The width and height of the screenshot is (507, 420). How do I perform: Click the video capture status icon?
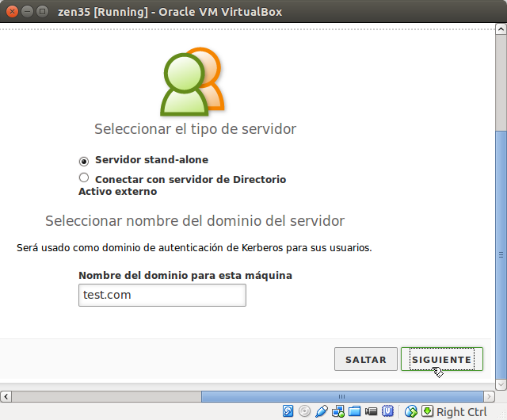coord(372,411)
